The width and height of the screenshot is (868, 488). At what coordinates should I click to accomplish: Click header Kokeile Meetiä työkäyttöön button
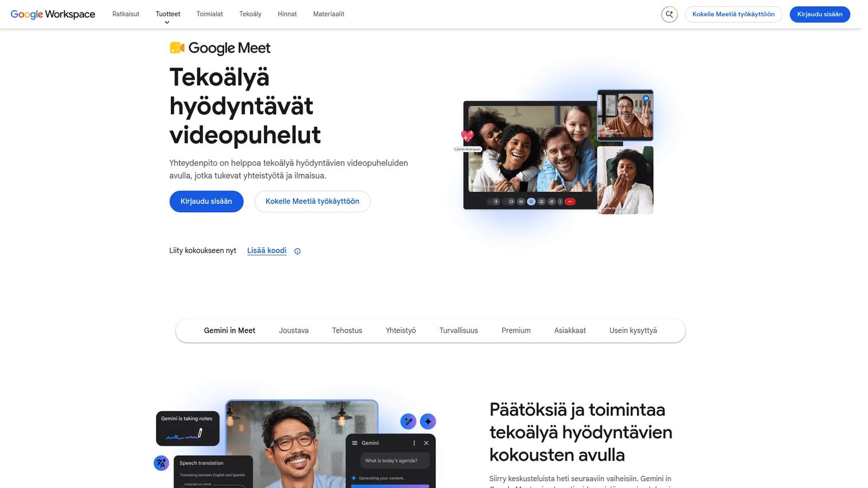[x=733, y=14]
